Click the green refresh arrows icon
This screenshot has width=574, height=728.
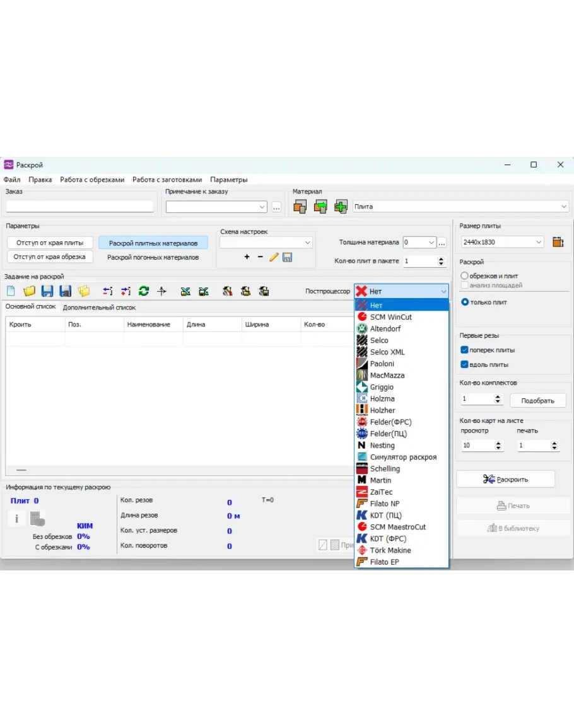point(144,291)
